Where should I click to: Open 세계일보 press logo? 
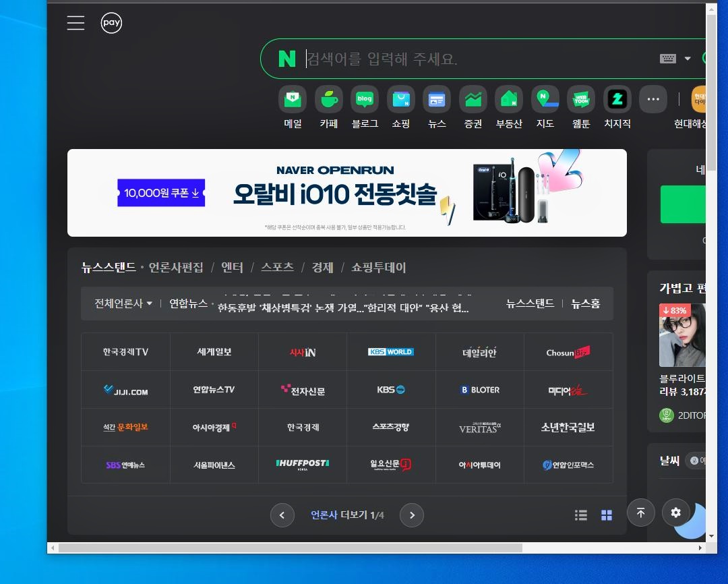click(214, 352)
